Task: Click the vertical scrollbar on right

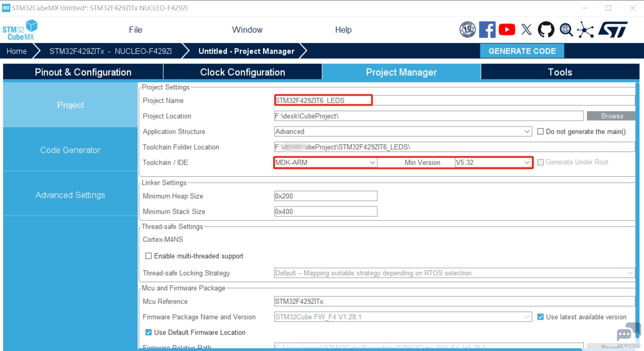Action: (x=637, y=210)
